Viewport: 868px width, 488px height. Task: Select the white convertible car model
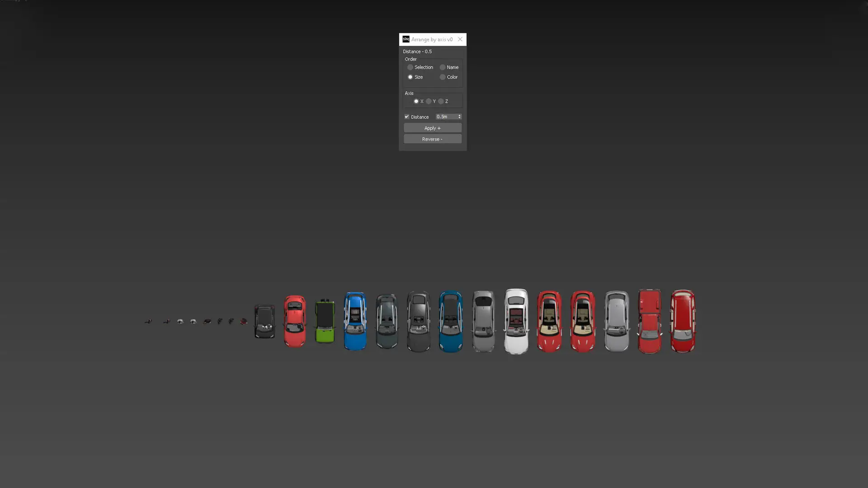click(516, 321)
